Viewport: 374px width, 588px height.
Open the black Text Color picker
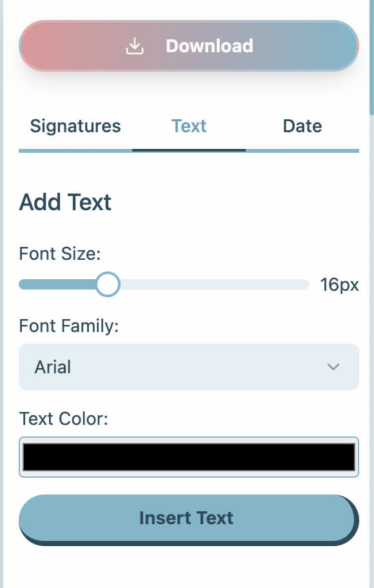pos(188,457)
